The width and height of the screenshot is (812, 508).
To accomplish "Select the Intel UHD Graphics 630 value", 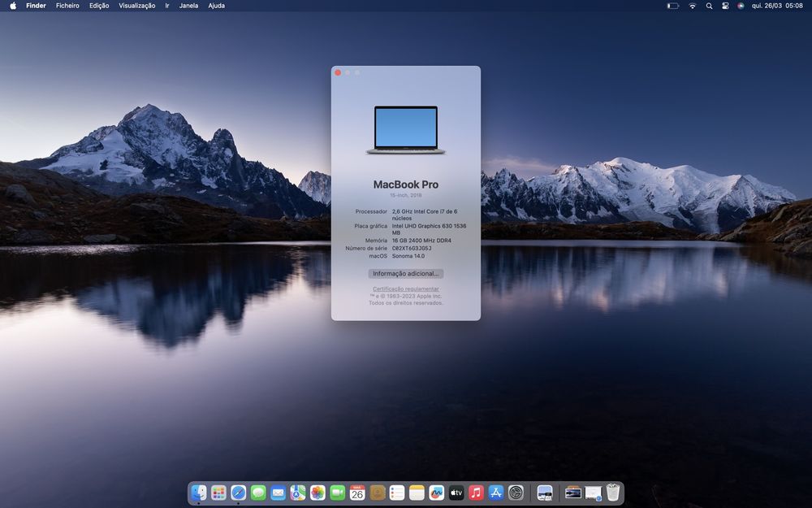I will pyautogui.click(x=430, y=229).
